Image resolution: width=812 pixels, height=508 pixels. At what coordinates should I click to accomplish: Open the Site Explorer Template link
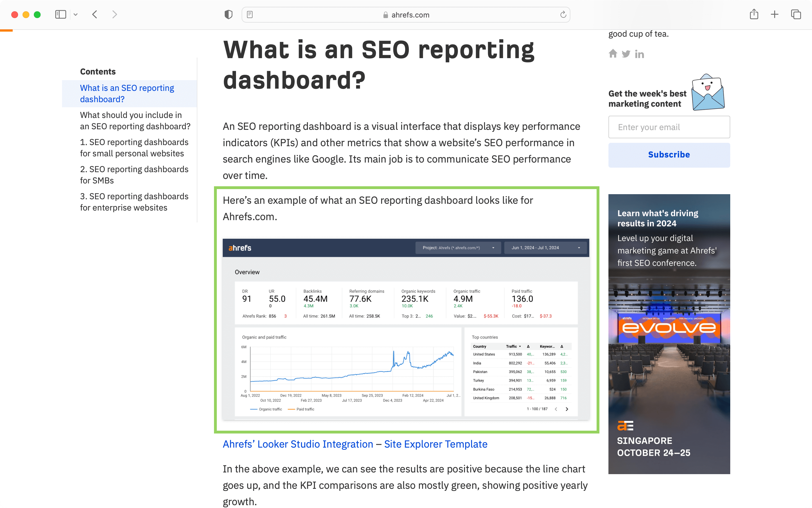tap(436, 444)
